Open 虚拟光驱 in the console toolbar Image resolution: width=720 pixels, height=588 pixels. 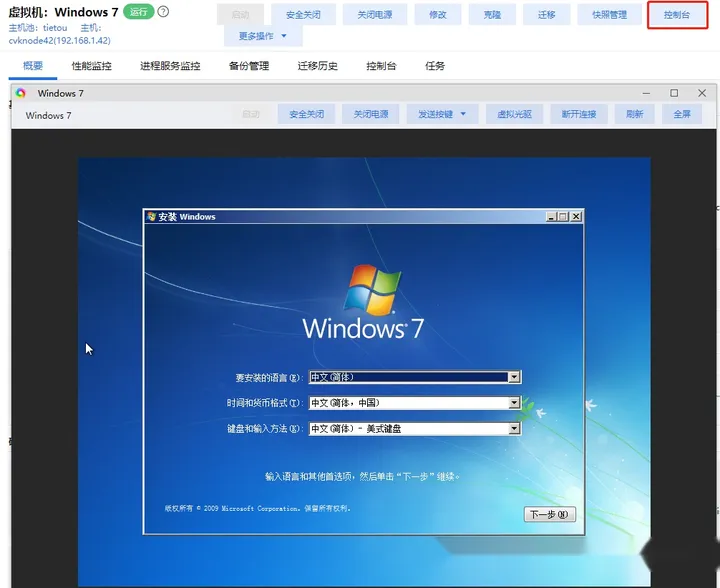(514, 114)
